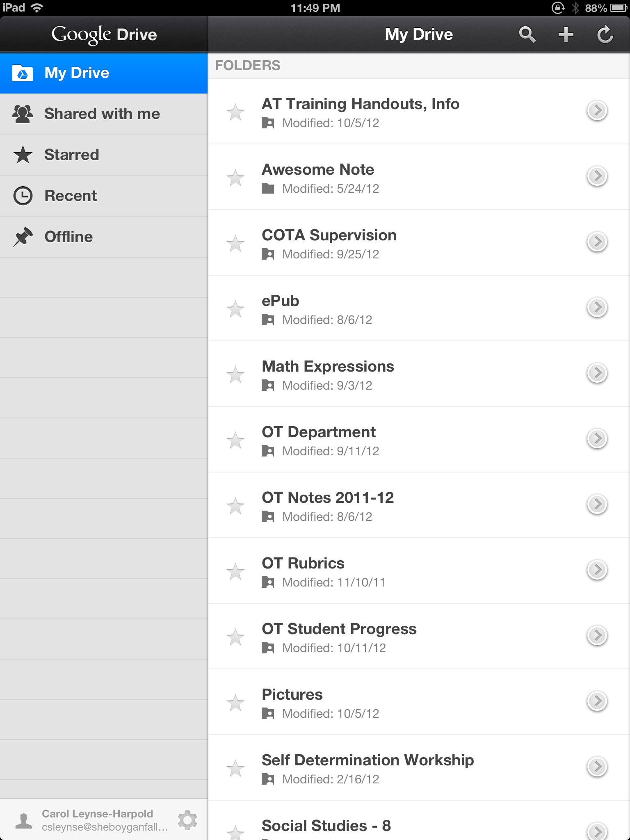
Task: Tap the Shared with me people icon
Action: pos(23,114)
